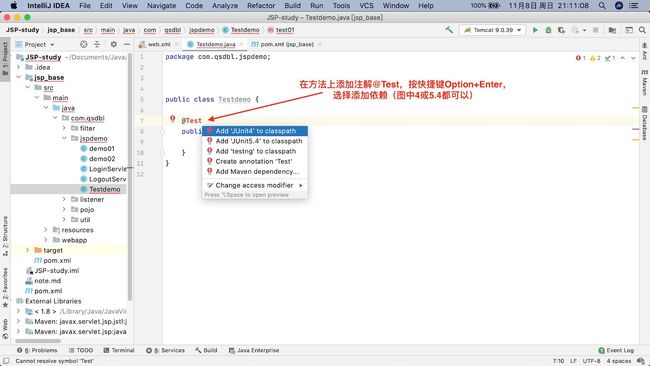This screenshot has width=650, height=366.
Task: Click the Build project hammer icon
Action: coord(449,30)
